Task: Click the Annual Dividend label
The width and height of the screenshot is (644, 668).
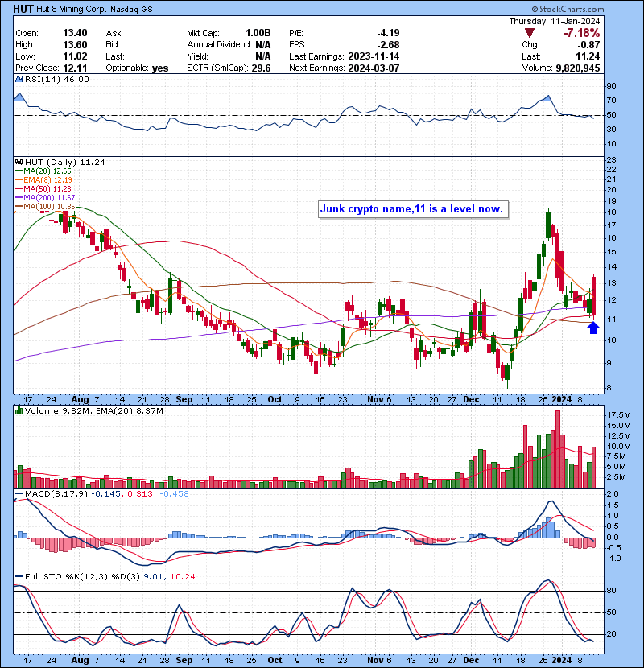Action: pos(219,45)
